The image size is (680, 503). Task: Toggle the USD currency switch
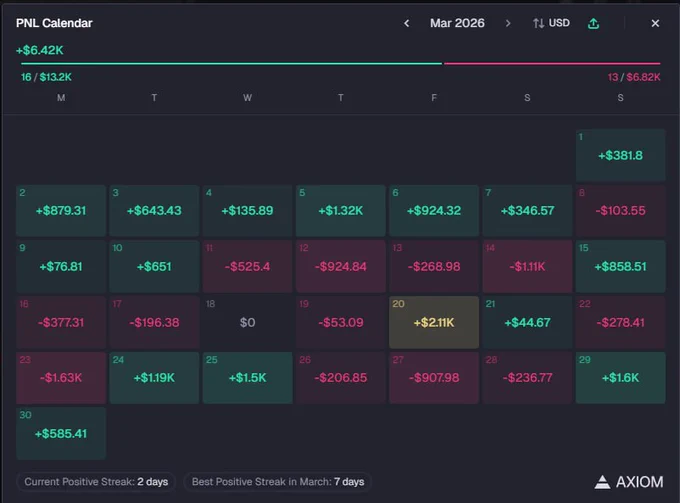tap(551, 23)
